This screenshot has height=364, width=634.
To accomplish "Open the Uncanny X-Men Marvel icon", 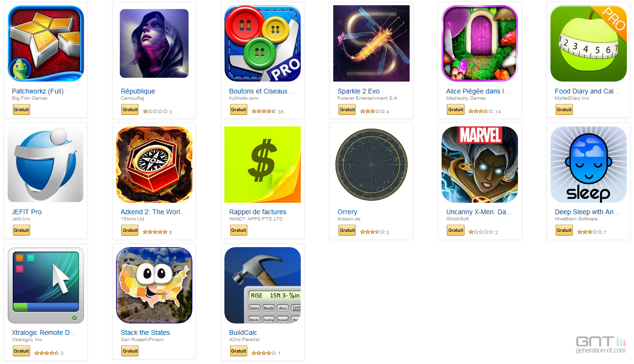I will click(480, 165).
